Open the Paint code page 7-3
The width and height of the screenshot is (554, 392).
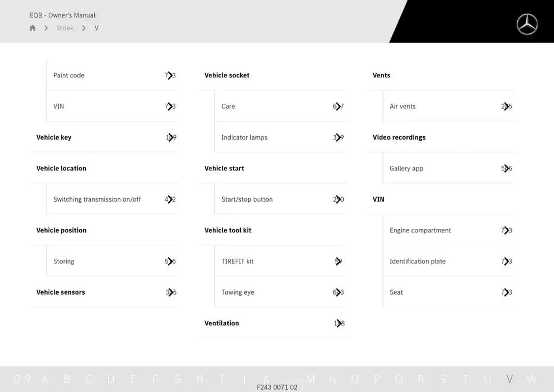(112, 75)
